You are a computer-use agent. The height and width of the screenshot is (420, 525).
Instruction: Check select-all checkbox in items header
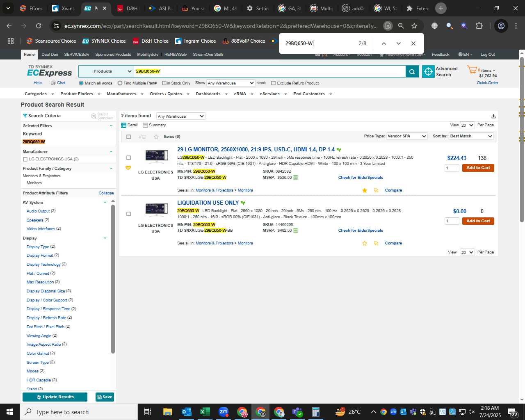[x=128, y=137]
